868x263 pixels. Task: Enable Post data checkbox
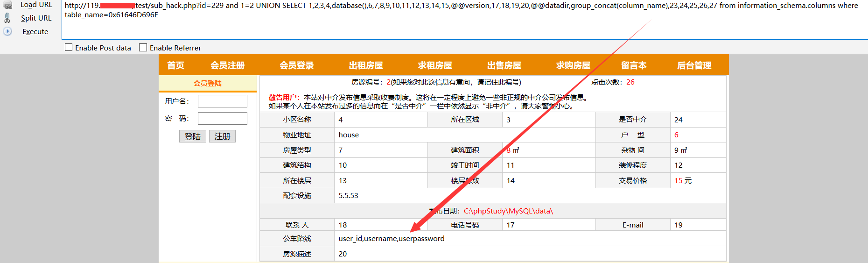pyautogui.click(x=69, y=47)
